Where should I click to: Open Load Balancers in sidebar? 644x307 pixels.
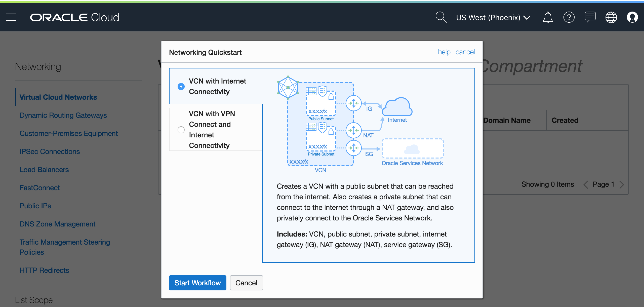pyautogui.click(x=44, y=170)
